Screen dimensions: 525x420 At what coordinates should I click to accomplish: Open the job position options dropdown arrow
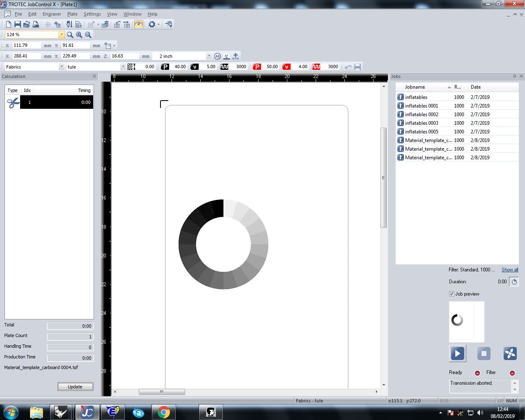pos(114,46)
